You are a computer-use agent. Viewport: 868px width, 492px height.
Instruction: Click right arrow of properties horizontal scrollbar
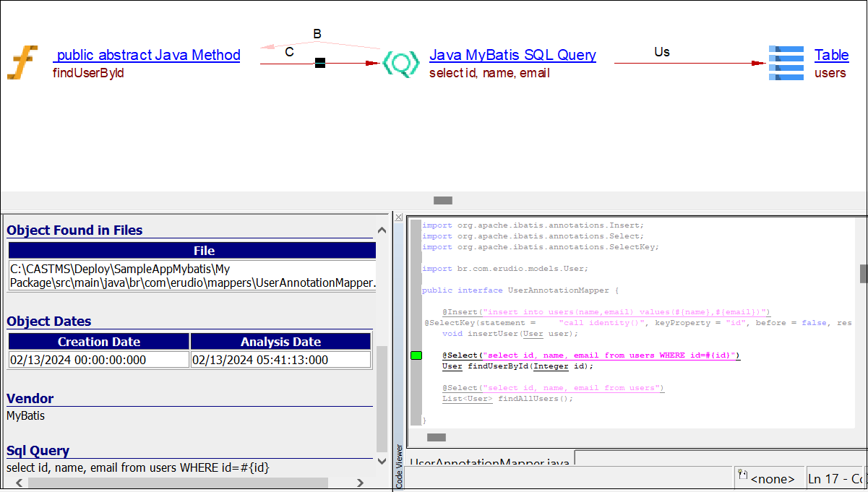click(359, 483)
